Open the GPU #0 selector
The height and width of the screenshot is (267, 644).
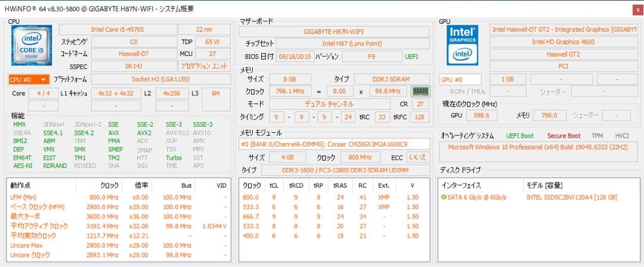[x=460, y=80]
